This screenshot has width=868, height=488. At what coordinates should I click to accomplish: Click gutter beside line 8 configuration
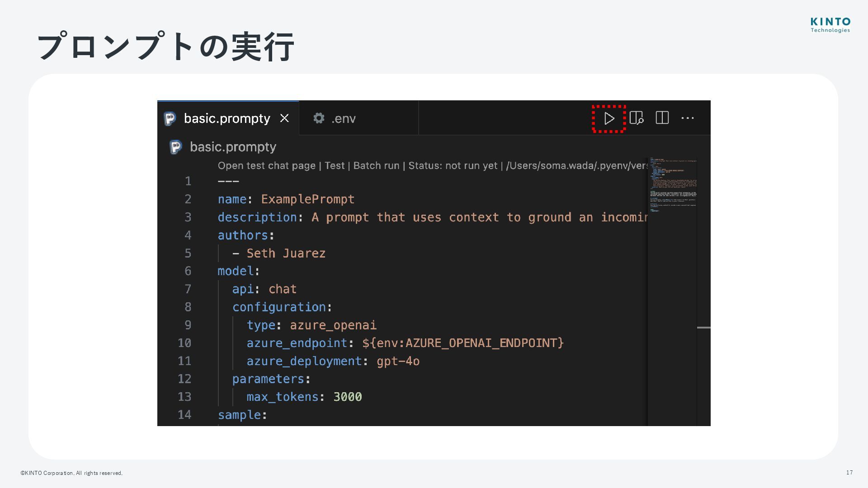pos(188,307)
